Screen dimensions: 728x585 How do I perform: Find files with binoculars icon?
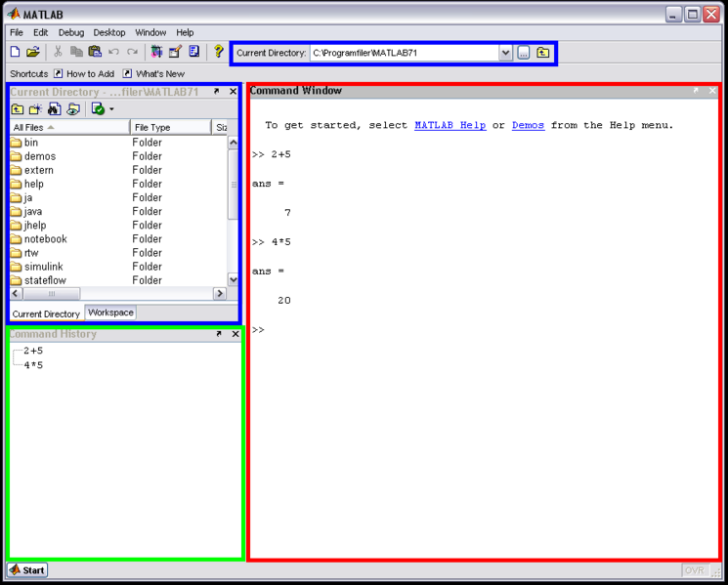tap(55, 109)
